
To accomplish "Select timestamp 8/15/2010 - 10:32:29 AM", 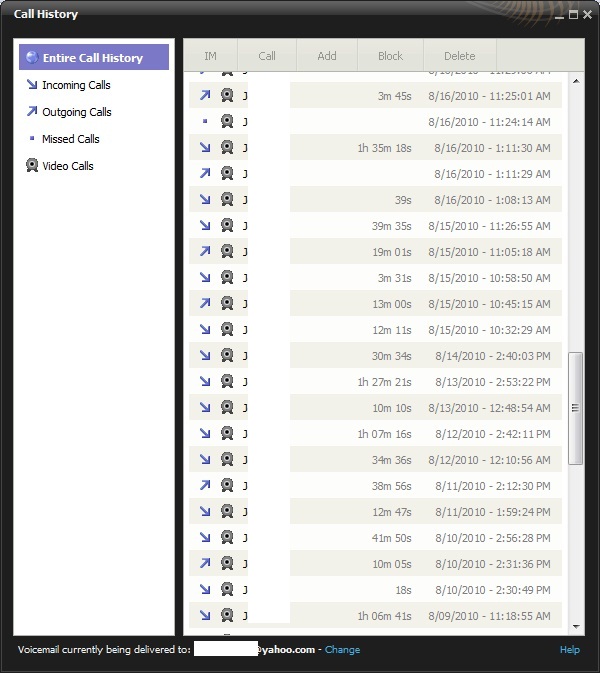I will (489, 330).
